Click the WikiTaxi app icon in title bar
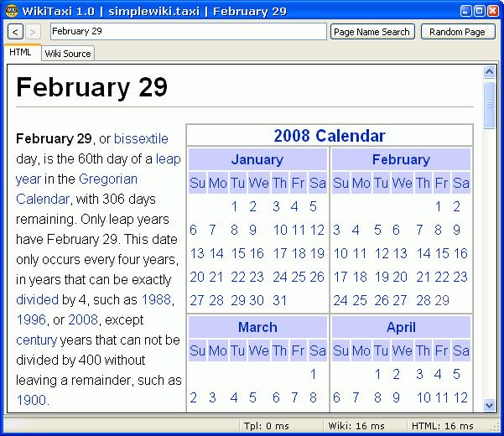 pyautogui.click(x=12, y=11)
